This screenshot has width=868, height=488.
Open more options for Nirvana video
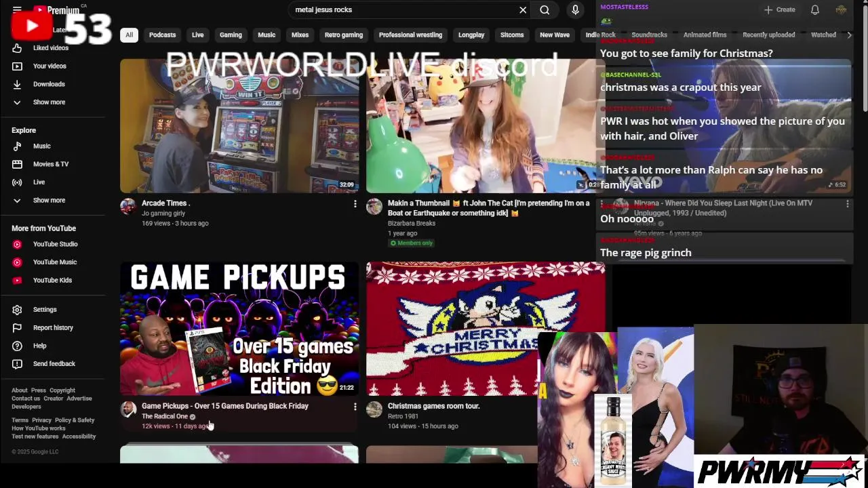847,203
